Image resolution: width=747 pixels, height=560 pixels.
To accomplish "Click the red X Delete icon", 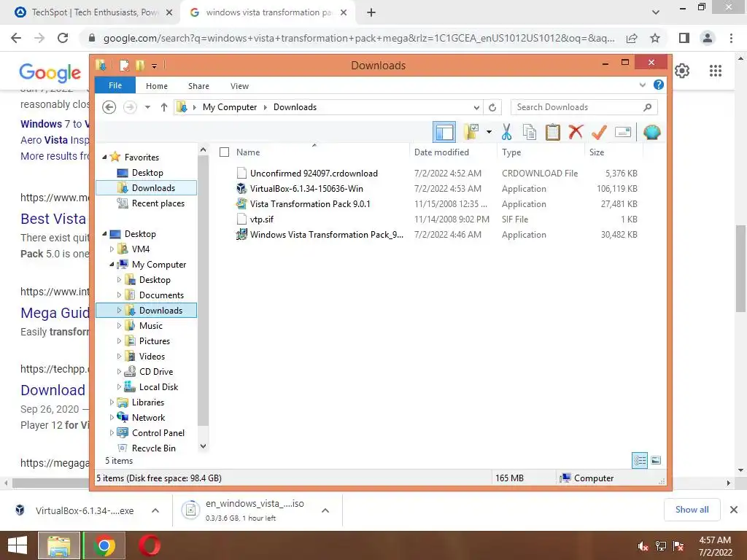I will pyautogui.click(x=576, y=131).
